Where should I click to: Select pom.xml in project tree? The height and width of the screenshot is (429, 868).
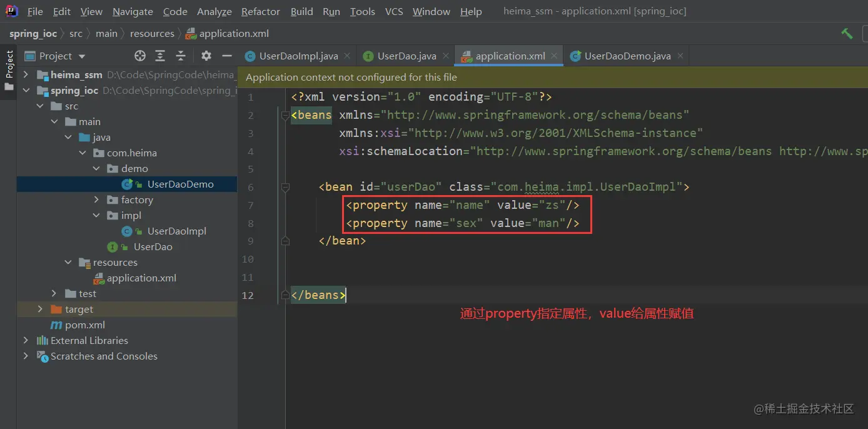85,325
